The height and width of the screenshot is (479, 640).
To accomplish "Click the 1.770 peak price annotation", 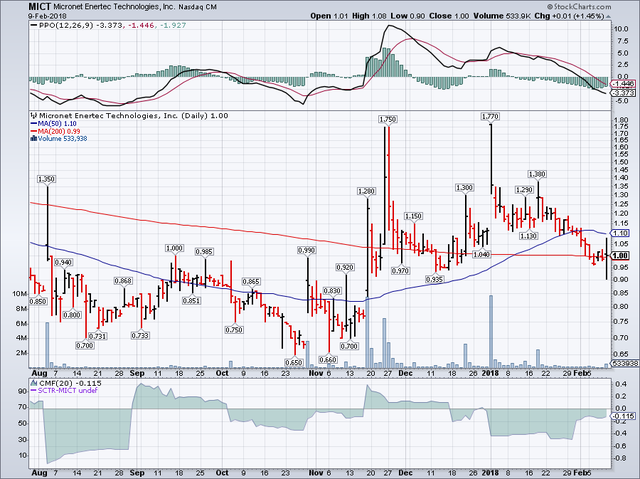I will tap(490, 117).
